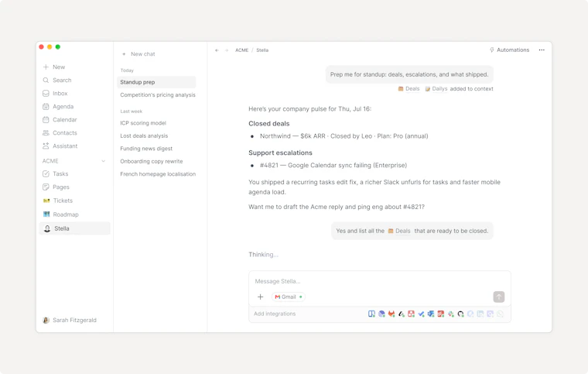Click the Deals context chip under first message
588x374 pixels.
409,89
